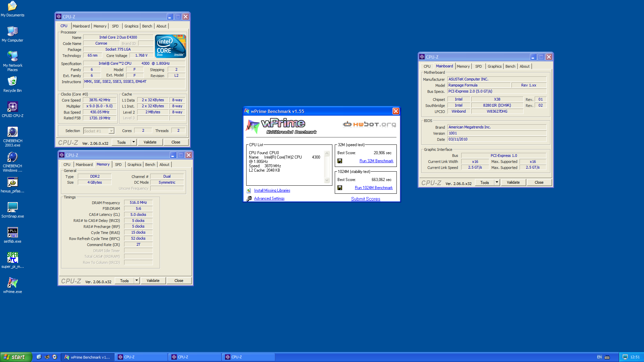Click the hwbot.org logo in wPrime

(369, 124)
